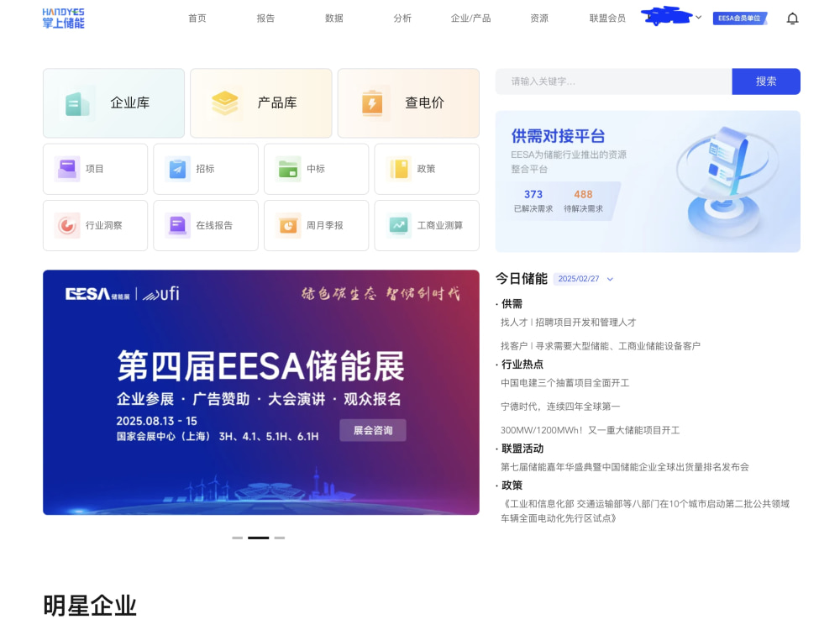The height and width of the screenshot is (630, 840).
Task: Click the EESA会员单位 badge
Action: (739, 18)
